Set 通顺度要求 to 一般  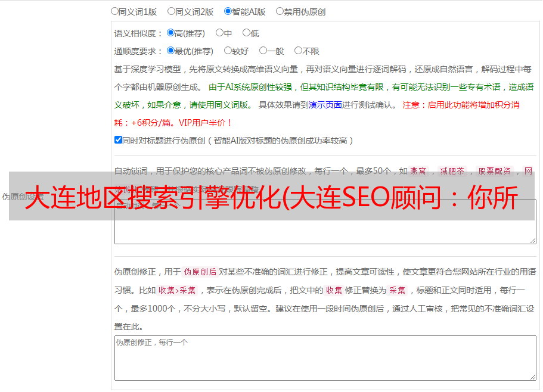coord(263,51)
